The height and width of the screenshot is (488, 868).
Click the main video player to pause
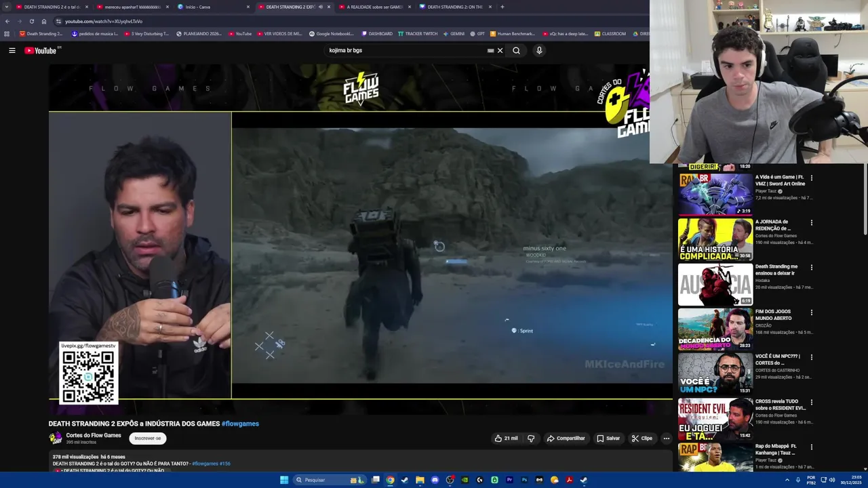[361, 239]
